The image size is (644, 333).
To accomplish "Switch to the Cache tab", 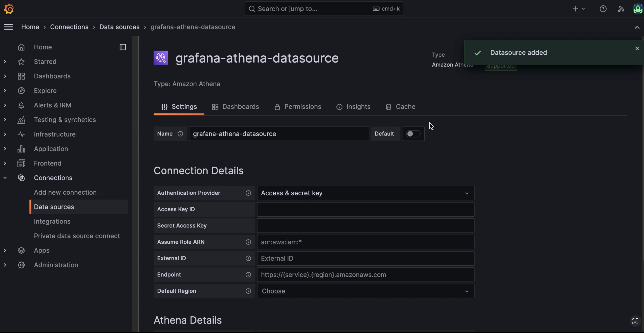I will click(x=400, y=107).
